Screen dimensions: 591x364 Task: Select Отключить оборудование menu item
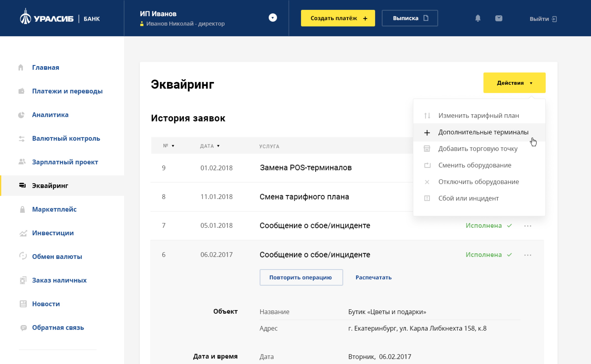(479, 182)
